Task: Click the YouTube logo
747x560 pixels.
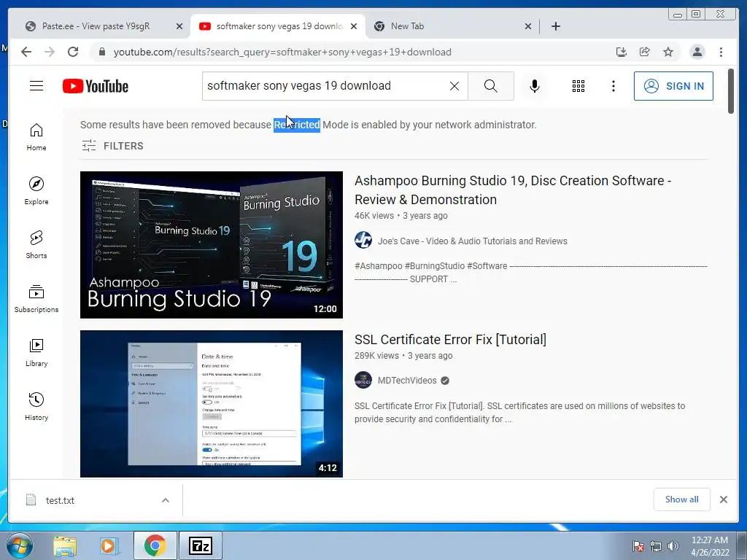Action: tap(96, 86)
